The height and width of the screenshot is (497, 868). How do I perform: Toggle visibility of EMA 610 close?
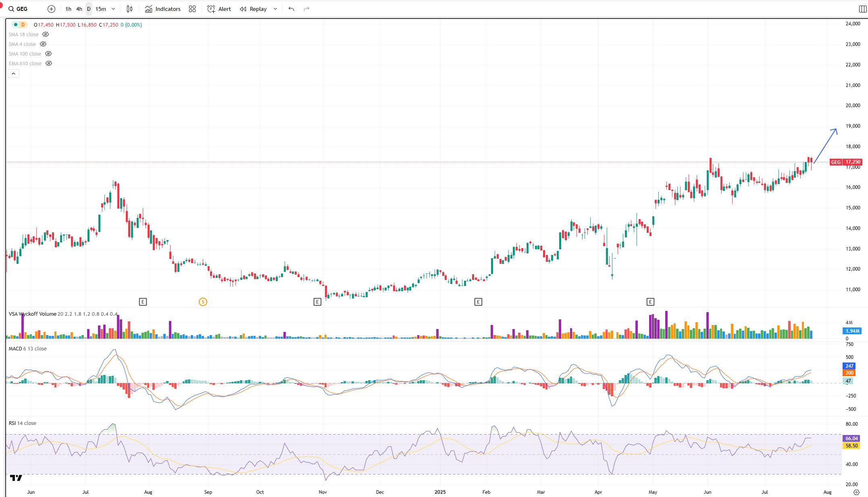[49, 64]
